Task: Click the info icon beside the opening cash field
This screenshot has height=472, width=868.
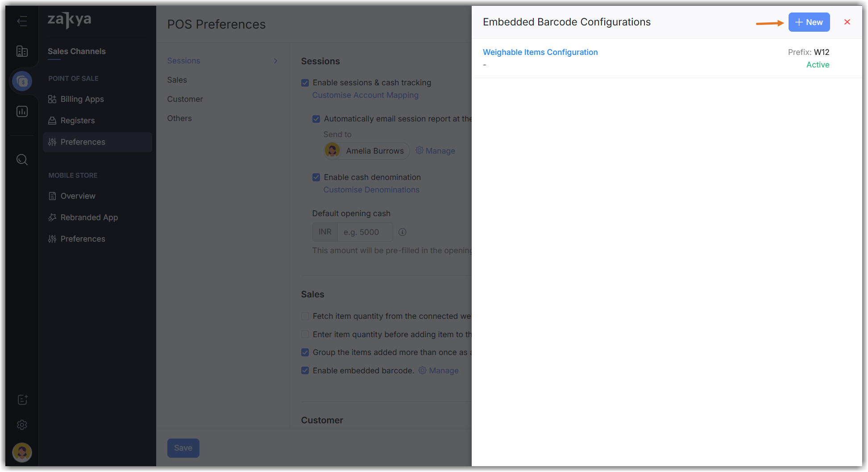Action: tap(402, 232)
